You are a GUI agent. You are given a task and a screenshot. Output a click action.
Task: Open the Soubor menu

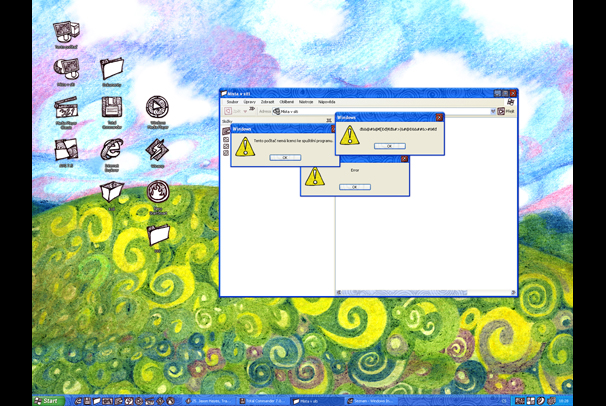232,101
